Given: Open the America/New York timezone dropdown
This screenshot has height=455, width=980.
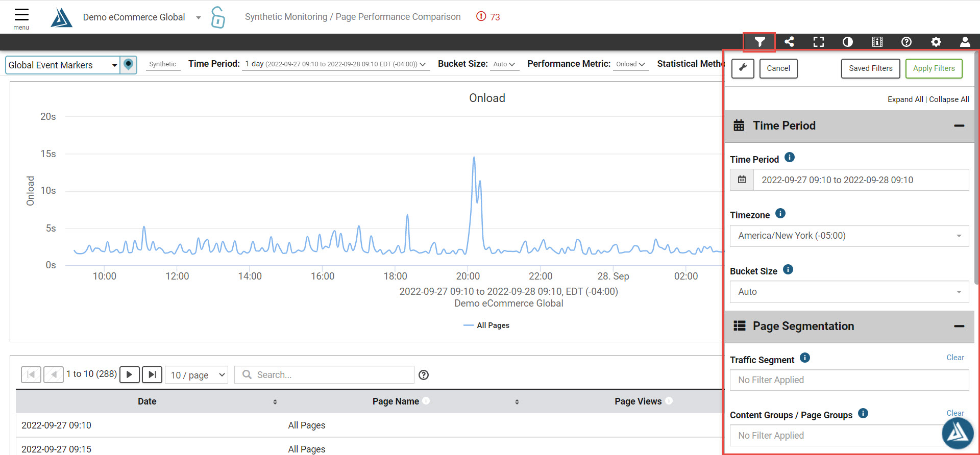Looking at the screenshot, I should (x=849, y=236).
